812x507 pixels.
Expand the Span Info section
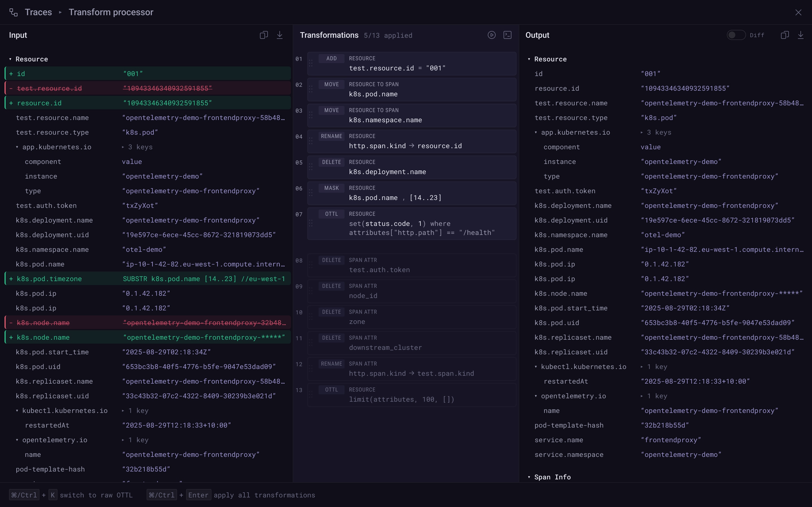[x=529, y=477]
